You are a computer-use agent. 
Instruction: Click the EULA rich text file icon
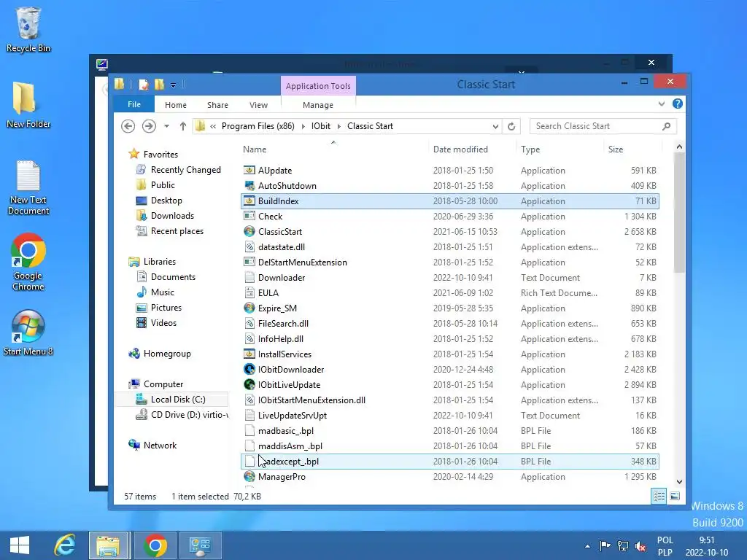click(x=249, y=292)
